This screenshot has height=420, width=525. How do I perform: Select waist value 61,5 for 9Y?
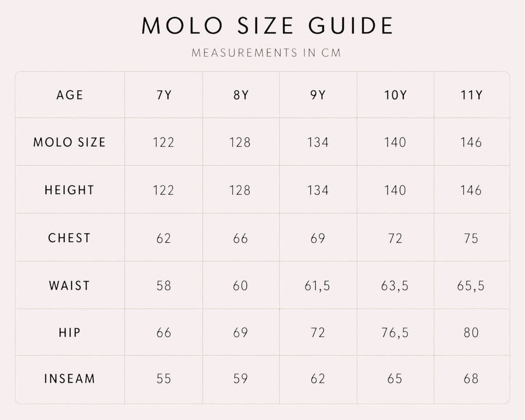point(318,286)
